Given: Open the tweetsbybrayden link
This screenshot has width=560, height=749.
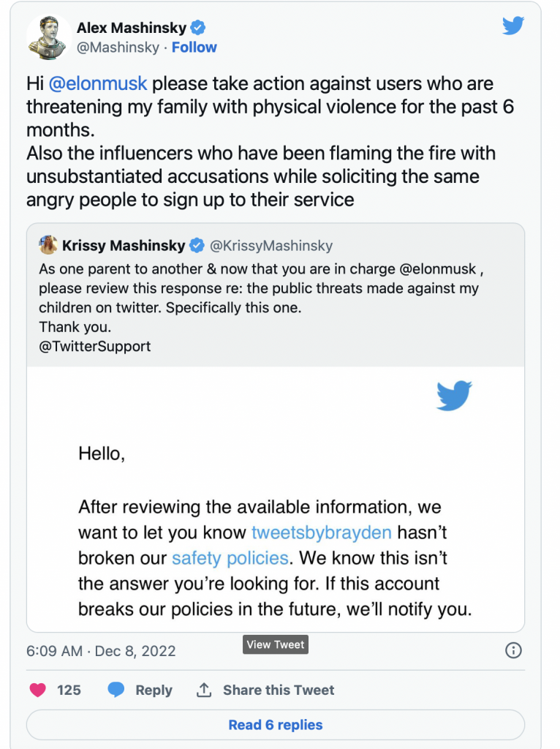Looking at the screenshot, I should [x=321, y=532].
